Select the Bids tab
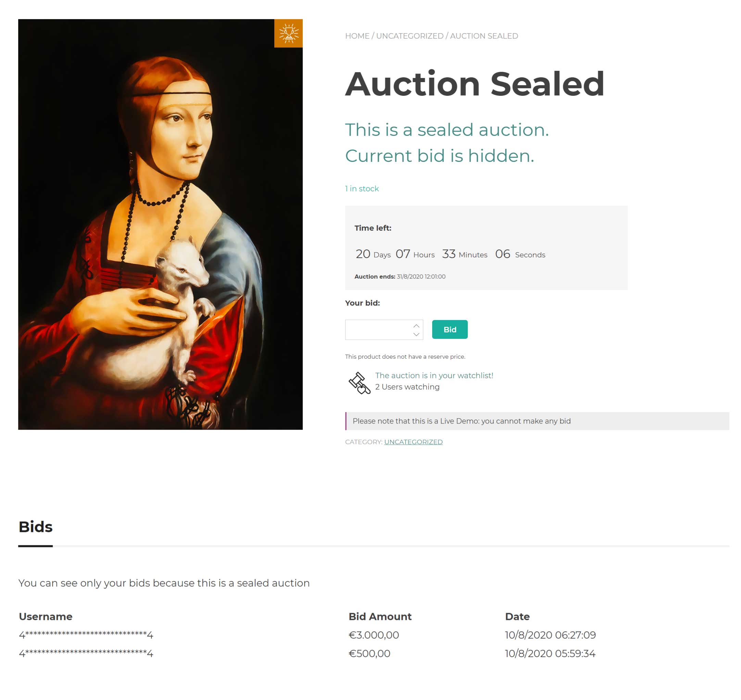The image size is (741, 700). pyautogui.click(x=36, y=527)
